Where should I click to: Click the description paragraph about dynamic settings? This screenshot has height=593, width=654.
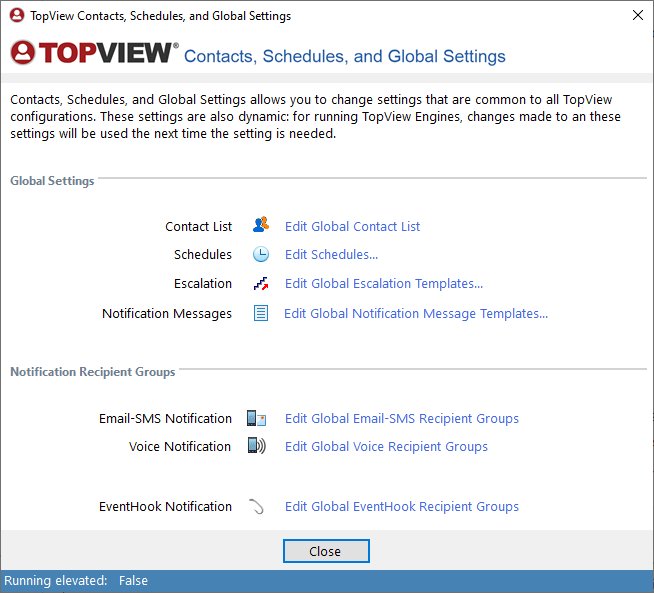click(x=315, y=116)
